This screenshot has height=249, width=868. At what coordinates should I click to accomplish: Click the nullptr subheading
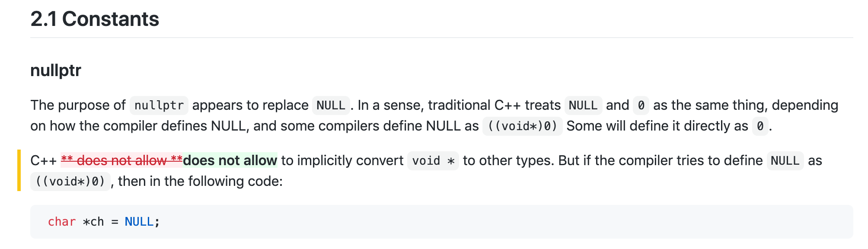click(56, 70)
